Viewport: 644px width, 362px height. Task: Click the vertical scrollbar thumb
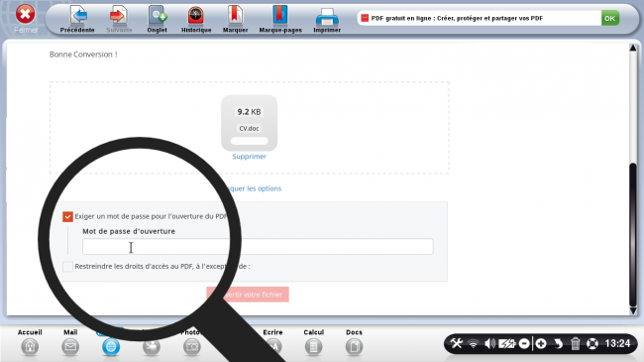pyautogui.click(x=633, y=234)
